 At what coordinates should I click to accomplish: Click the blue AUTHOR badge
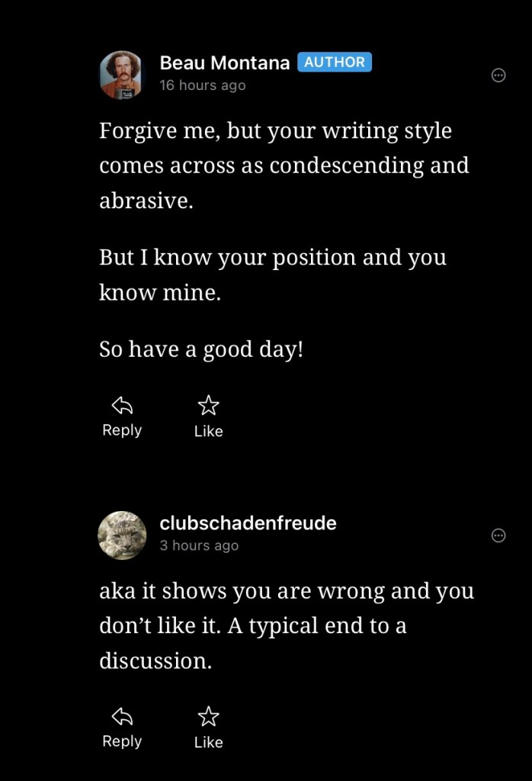(x=335, y=63)
